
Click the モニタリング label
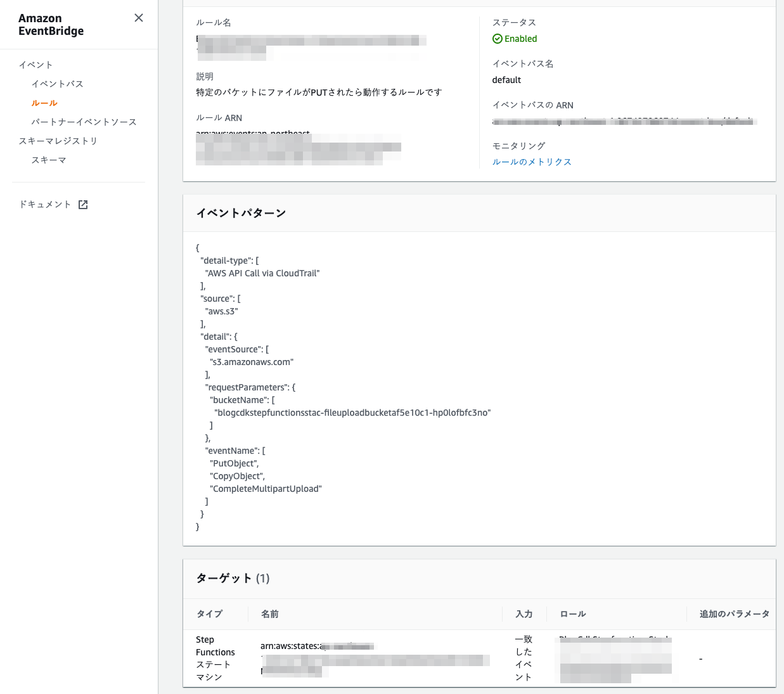tap(518, 146)
